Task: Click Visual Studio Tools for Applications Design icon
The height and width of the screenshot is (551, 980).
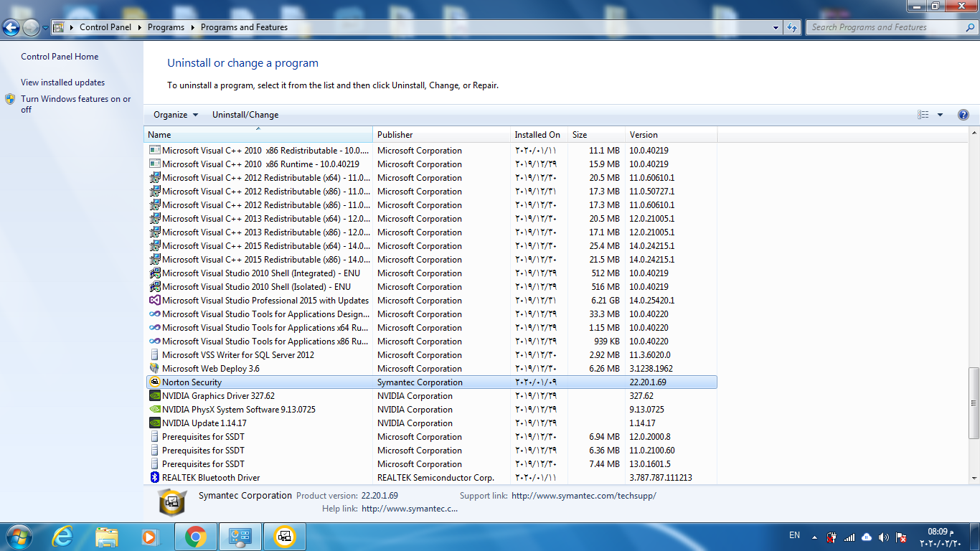Action: coord(154,314)
